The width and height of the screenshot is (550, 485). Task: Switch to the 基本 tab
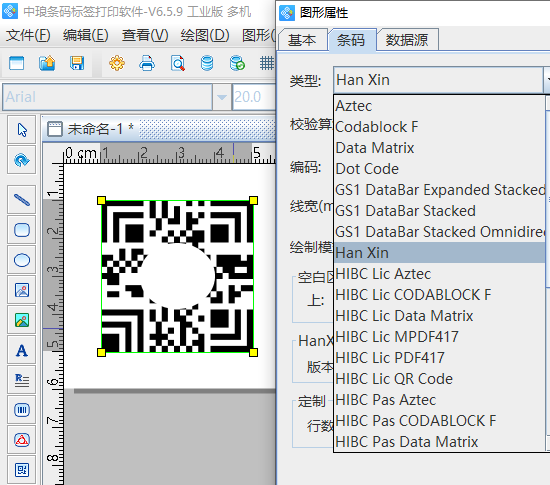302,40
